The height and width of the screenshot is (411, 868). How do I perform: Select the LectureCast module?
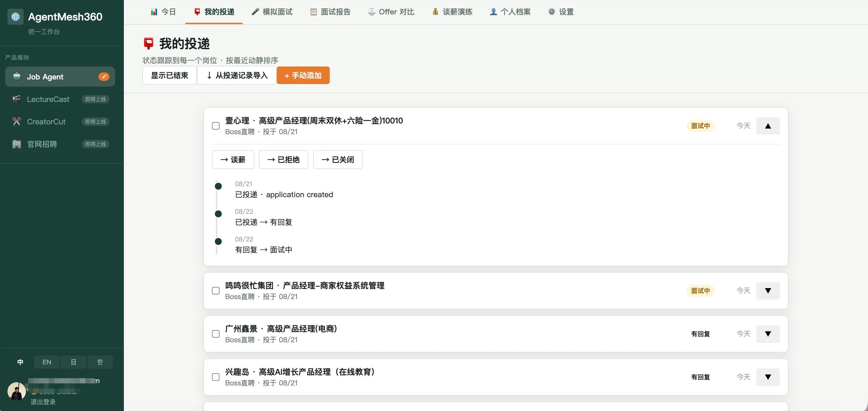(x=60, y=99)
